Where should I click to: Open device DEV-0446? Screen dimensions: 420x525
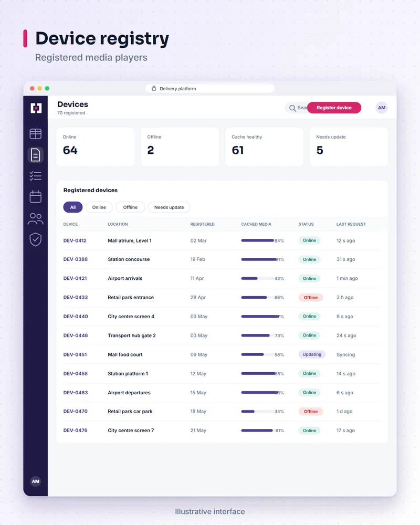pos(76,335)
